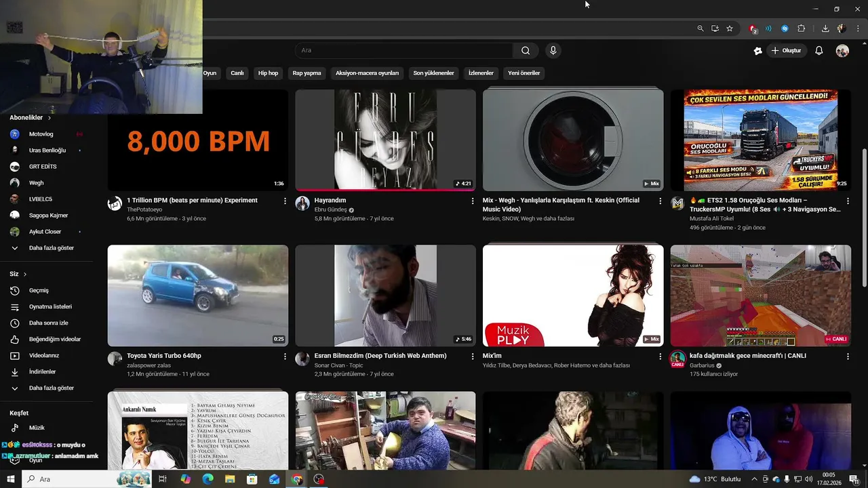The width and height of the screenshot is (868, 488).
Task: Open Chrome zoom magnifier icon in address bar
Action: click(701, 28)
